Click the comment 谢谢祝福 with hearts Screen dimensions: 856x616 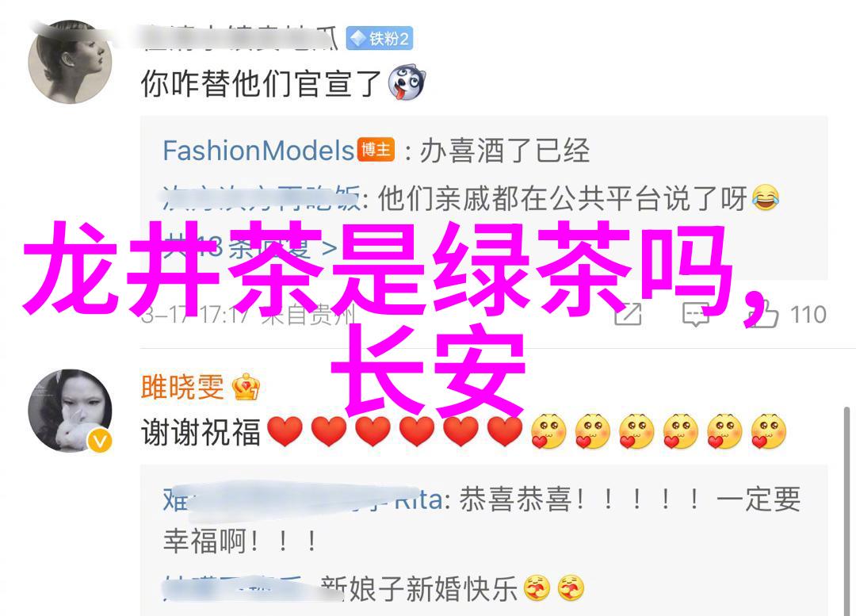464,431
